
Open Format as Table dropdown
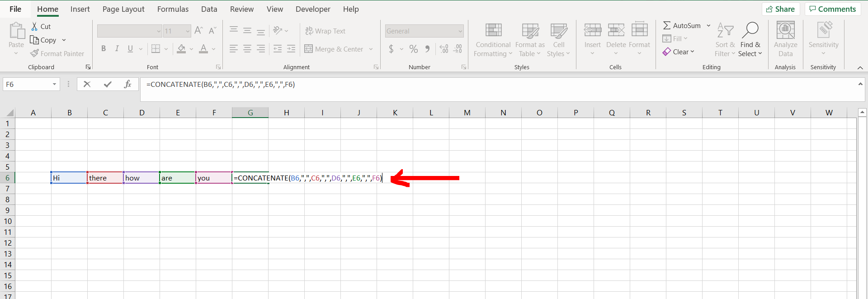tap(530, 39)
